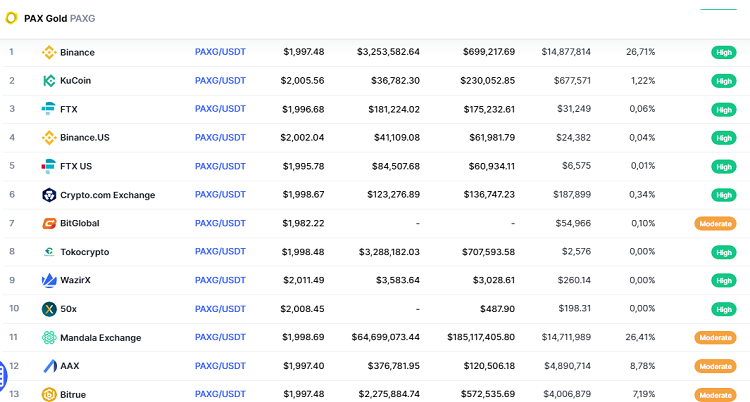Image resolution: width=750 pixels, height=402 pixels.
Task: Click the $64,699,073.44 Mandala depth value
Action: coord(386,337)
